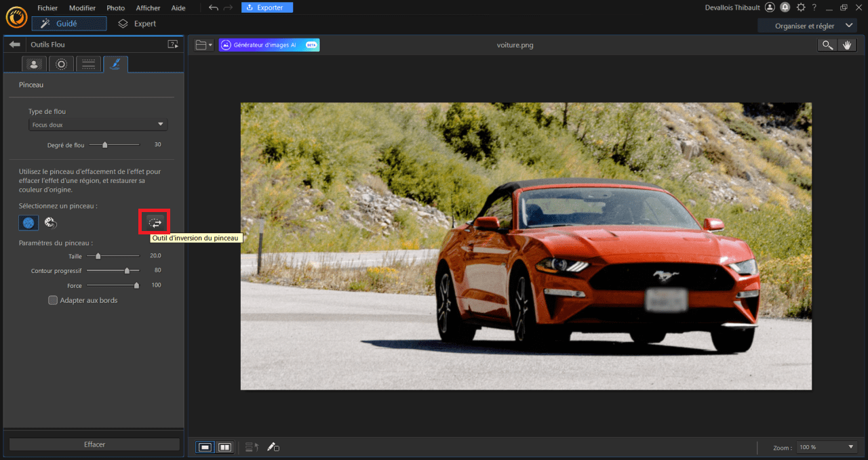
Task: Click the Effacer button
Action: pyautogui.click(x=94, y=444)
